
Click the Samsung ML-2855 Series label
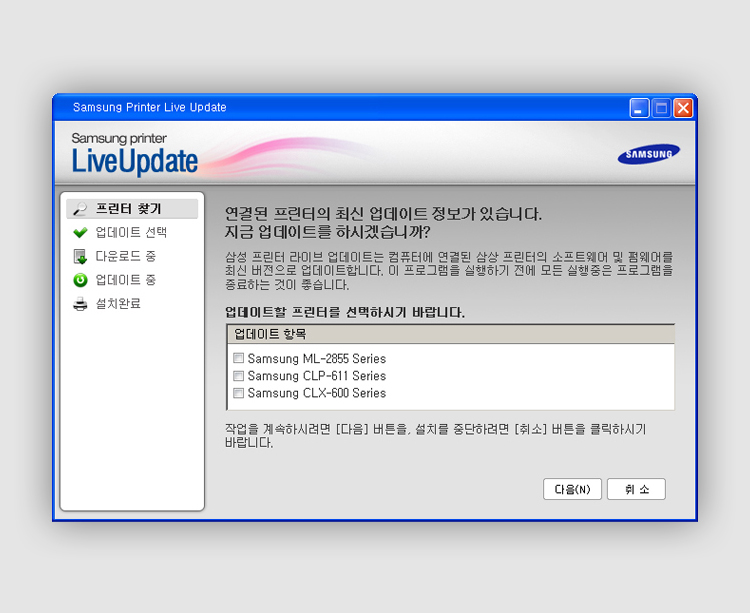(x=317, y=359)
